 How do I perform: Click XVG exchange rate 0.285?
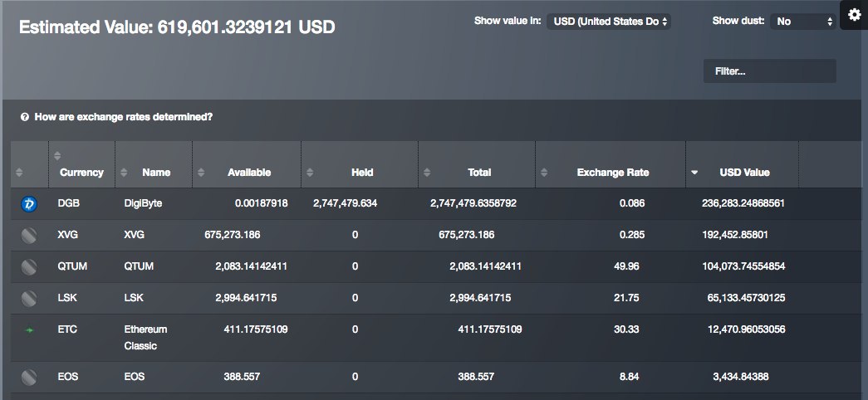631,235
